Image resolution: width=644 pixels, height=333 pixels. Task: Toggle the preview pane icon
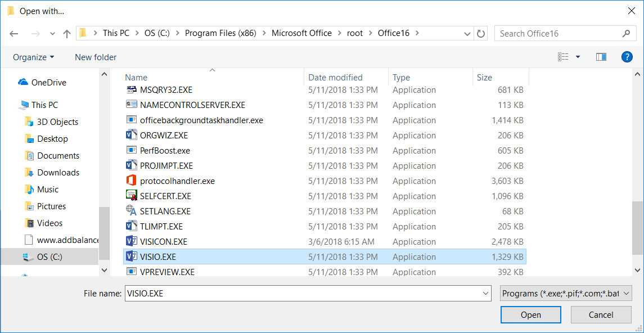(601, 57)
